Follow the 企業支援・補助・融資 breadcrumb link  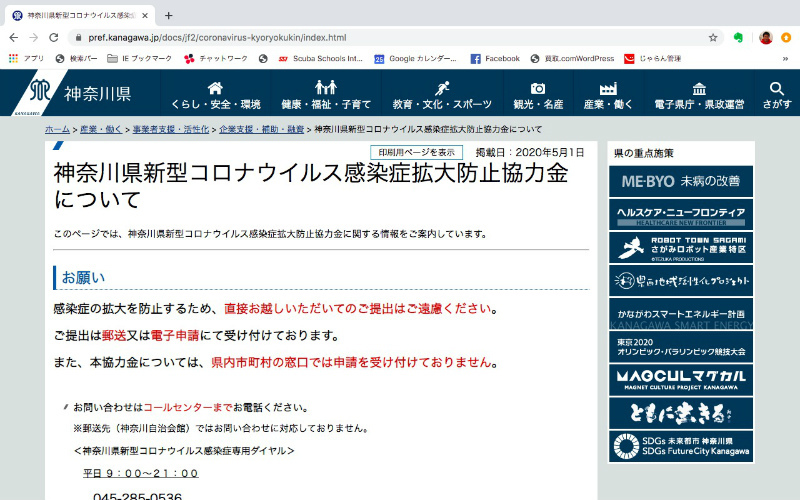[262, 130]
